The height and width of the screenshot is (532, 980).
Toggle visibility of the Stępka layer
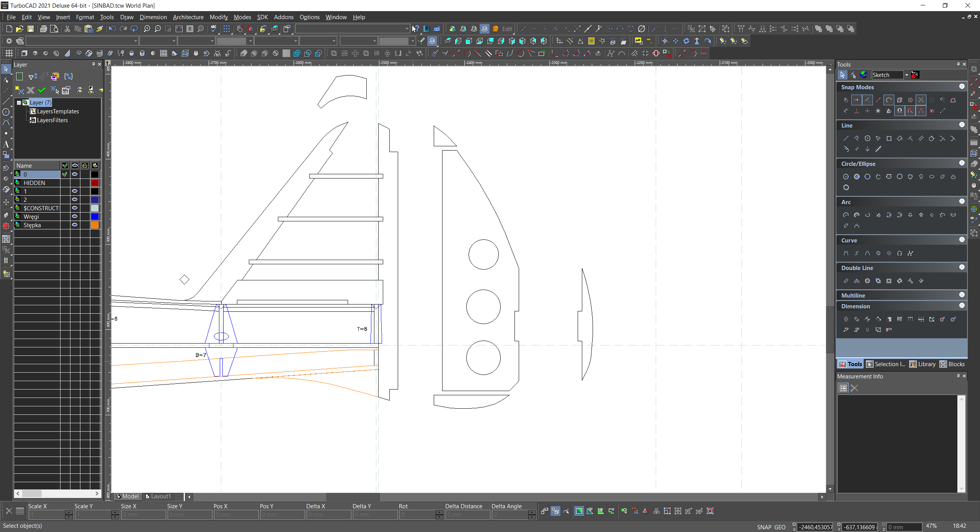pyautogui.click(x=75, y=225)
